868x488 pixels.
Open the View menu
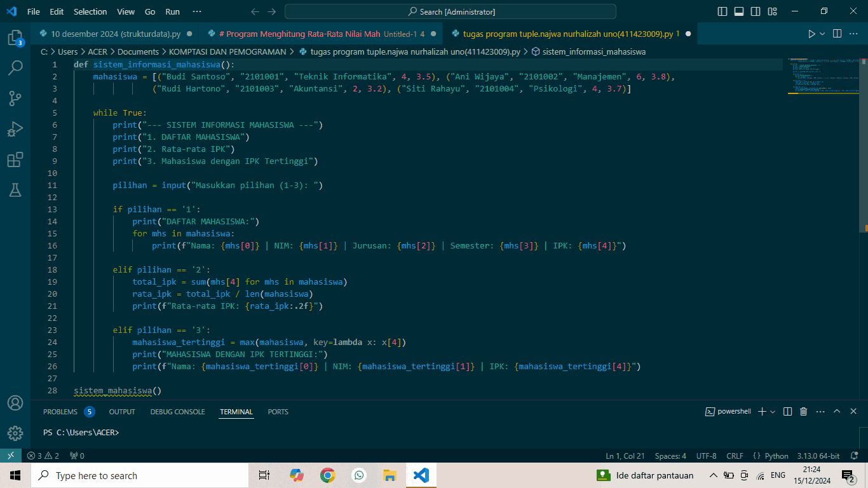click(126, 11)
